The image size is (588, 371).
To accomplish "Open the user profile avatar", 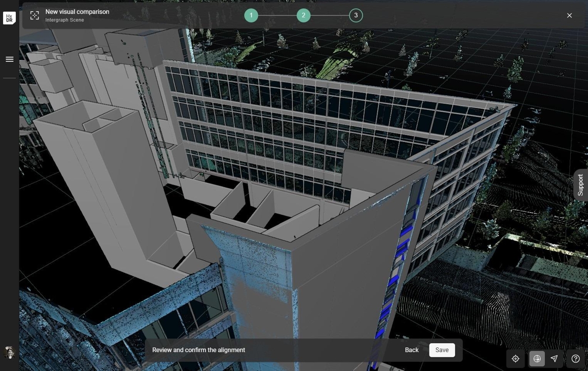I will point(9,352).
